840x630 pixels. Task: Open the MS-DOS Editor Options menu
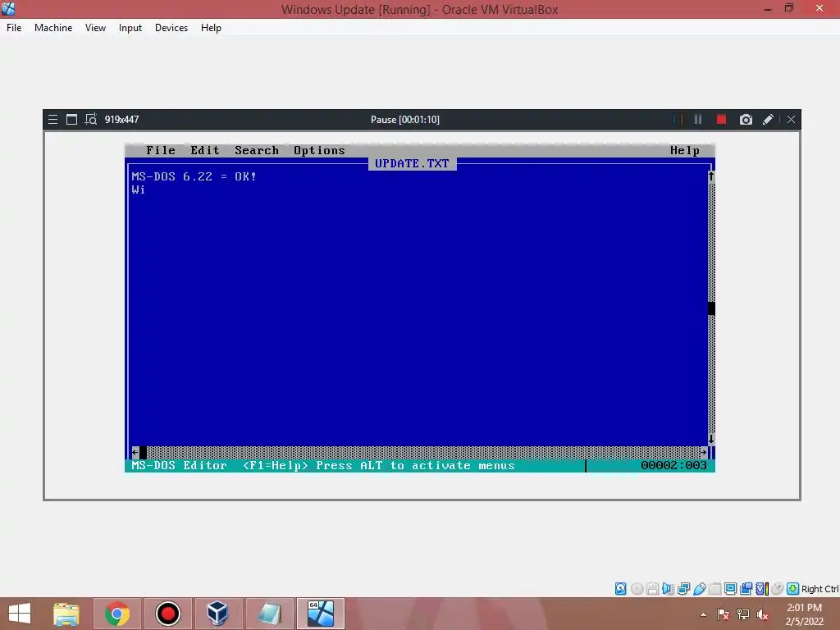(319, 151)
